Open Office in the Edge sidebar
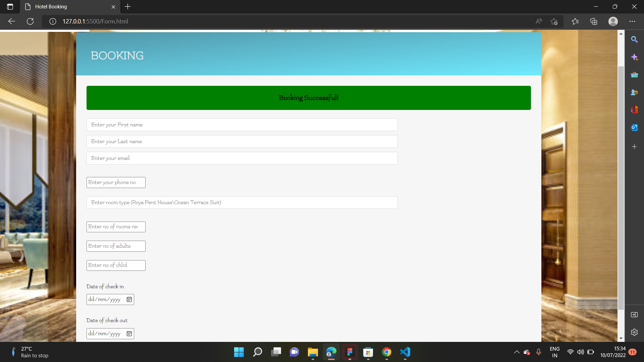644x362 pixels. coord(635,110)
